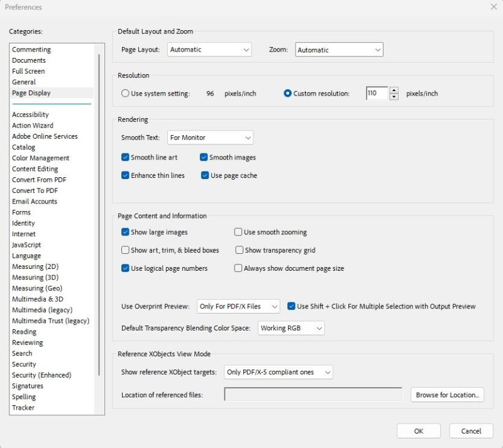Increase custom resolution with up arrow
This screenshot has height=448, width=503.
[x=394, y=90]
